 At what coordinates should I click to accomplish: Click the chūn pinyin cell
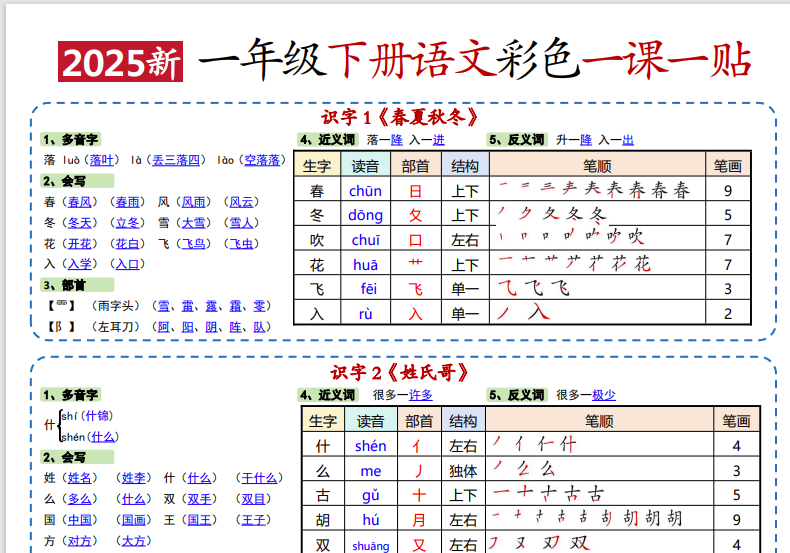(x=365, y=191)
